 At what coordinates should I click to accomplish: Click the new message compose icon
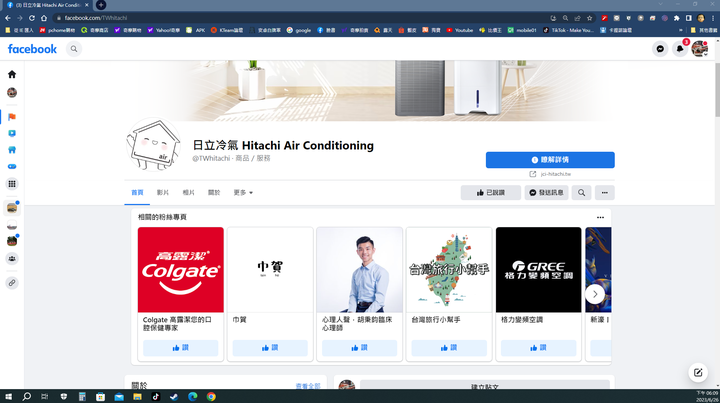point(698,372)
